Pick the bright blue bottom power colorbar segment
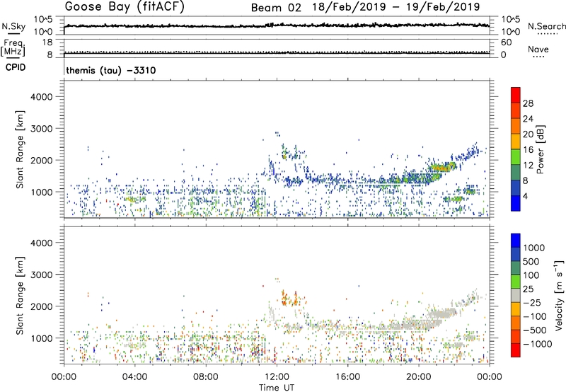This screenshot has height=392, width=566. pyautogui.click(x=516, y=203)
